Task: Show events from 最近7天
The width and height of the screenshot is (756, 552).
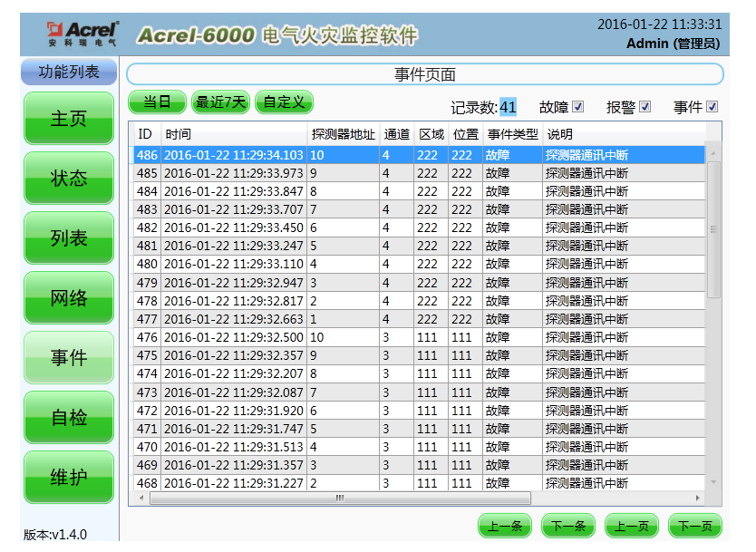Action: pyautogui.click(x=220, y=102)
